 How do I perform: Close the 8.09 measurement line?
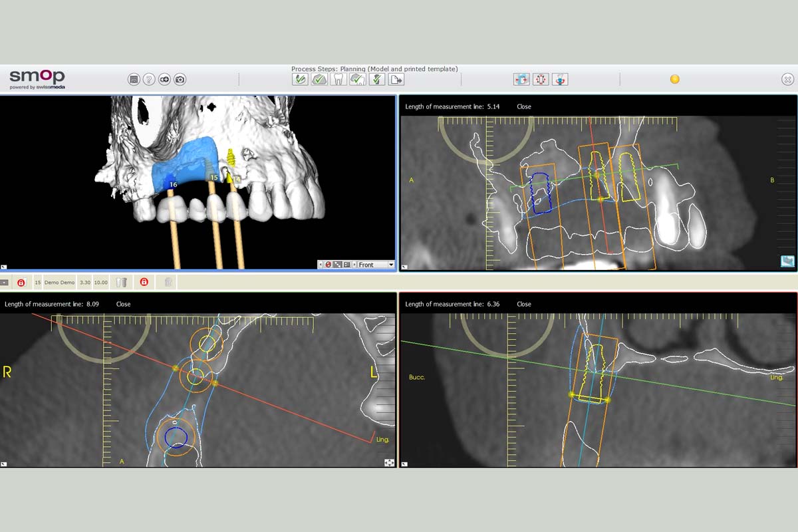(x=123, y=304)
